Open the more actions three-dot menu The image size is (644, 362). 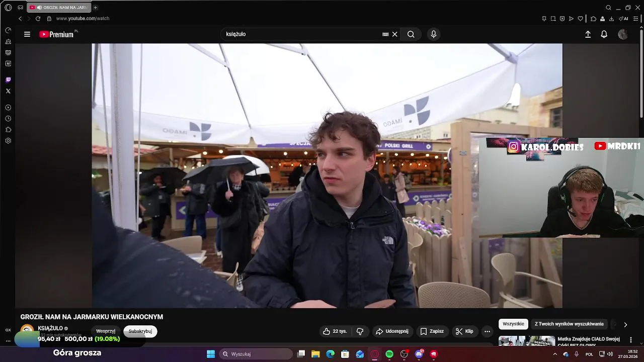click(487, 331)
